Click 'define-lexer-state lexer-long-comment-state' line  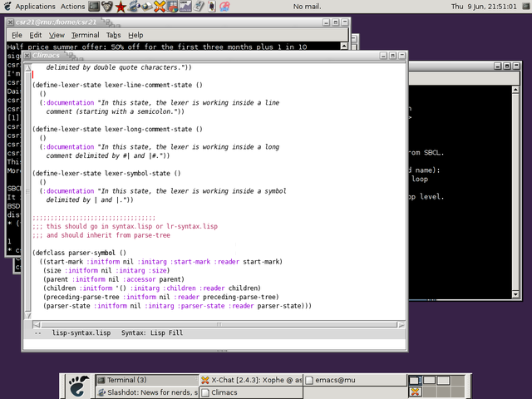coord(117,129)
